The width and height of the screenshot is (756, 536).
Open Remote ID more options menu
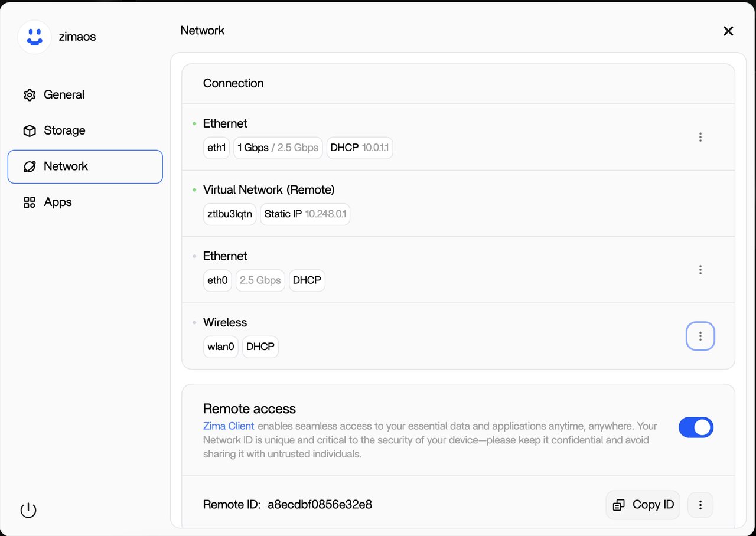(700, 505)
